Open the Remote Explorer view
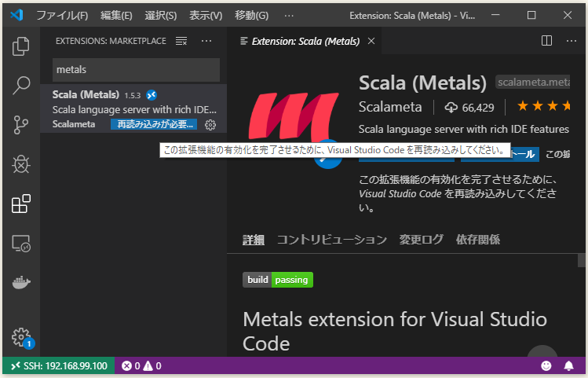This screenshot has width=588, height=378. coord(20,244)
